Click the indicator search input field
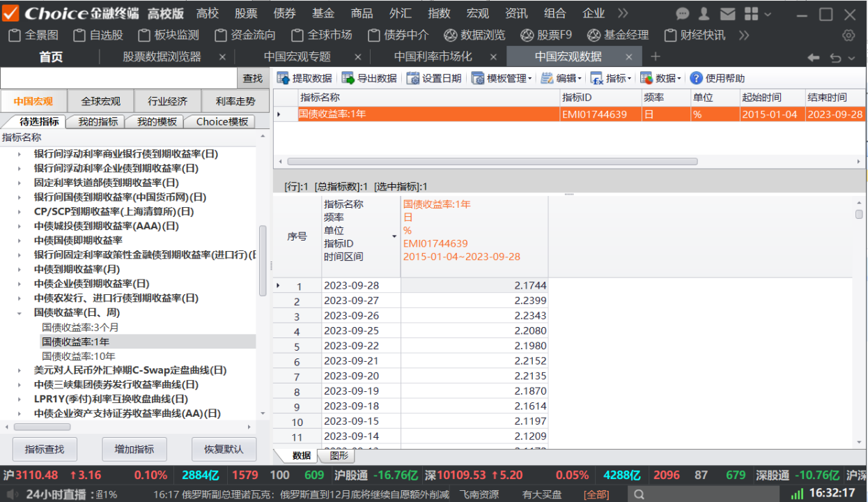Screen dimensions: 868x502 pyautogui.click(x=118, y=78)
